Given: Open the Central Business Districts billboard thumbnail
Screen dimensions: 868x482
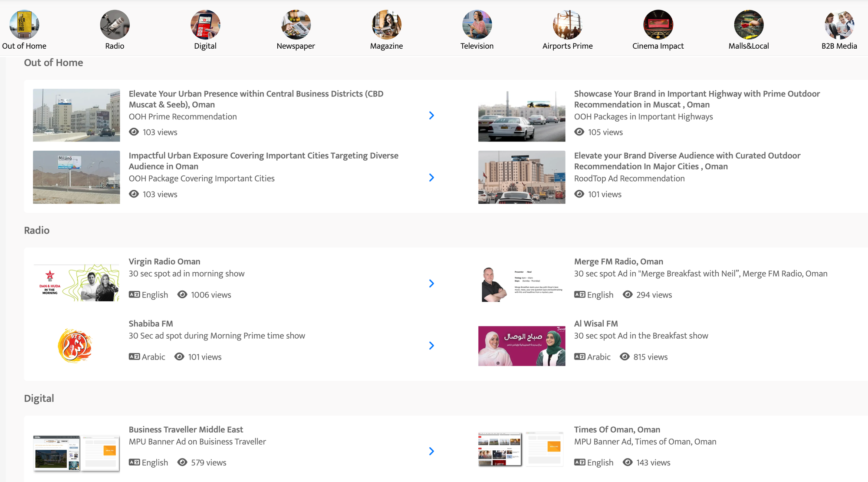Looking at the screenshot, I should point(76,115).
